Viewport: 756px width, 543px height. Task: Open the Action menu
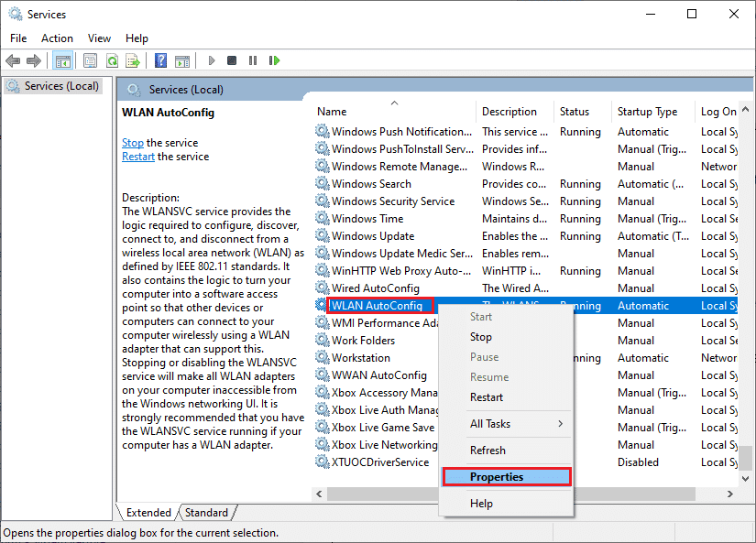pos(57,38)
